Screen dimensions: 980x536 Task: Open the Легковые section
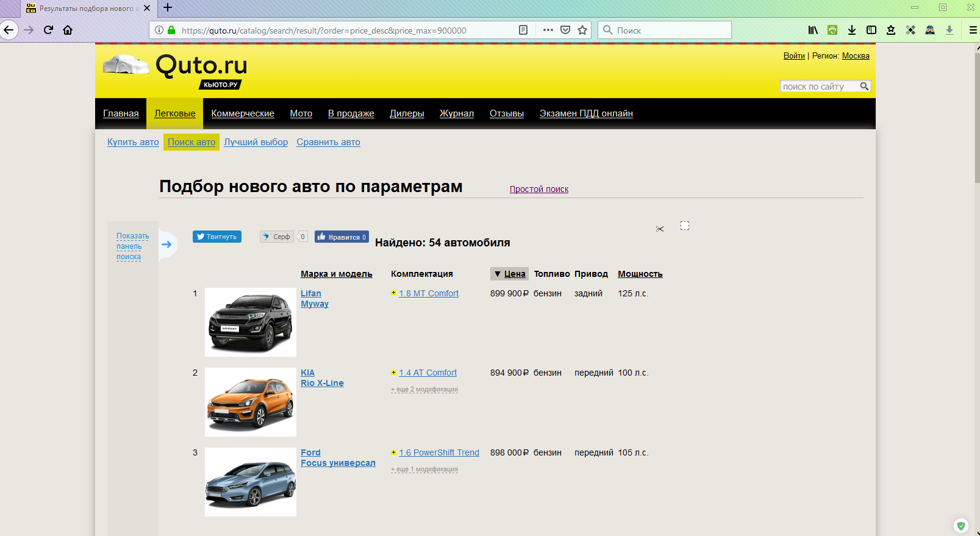[x=175, y=113]
